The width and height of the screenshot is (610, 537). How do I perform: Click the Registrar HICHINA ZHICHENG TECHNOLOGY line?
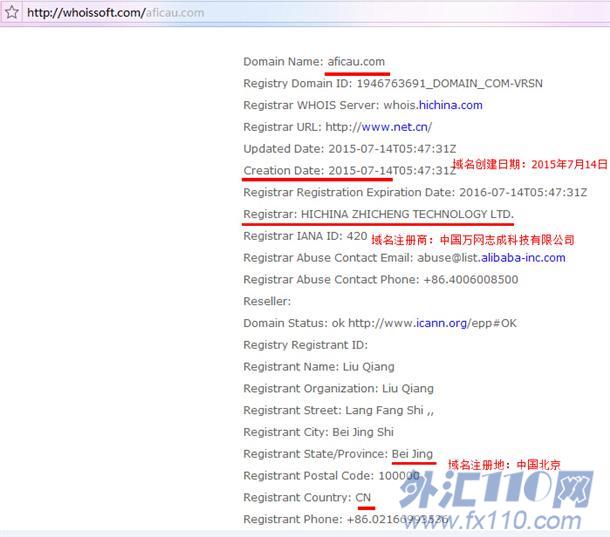point(379,214)
